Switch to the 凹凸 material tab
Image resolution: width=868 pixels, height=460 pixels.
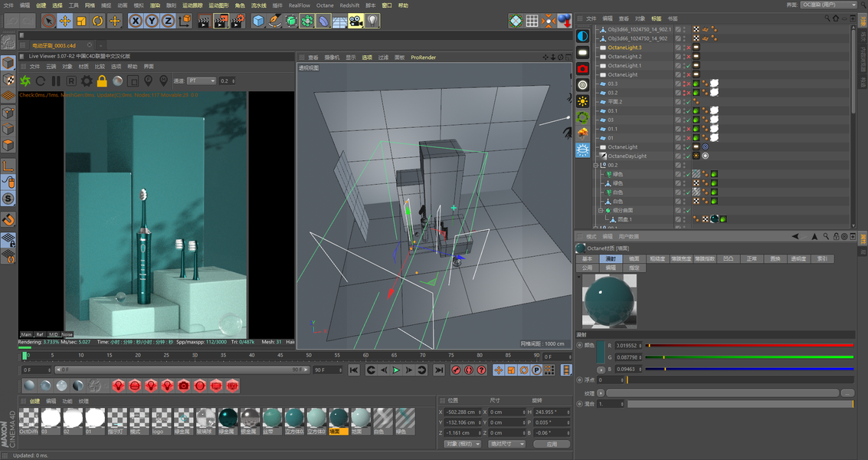(729, 259)
